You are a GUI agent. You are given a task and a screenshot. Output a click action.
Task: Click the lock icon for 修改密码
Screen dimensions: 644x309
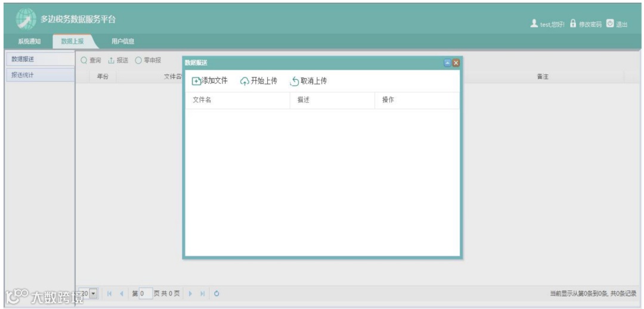(x=573, y=23)
